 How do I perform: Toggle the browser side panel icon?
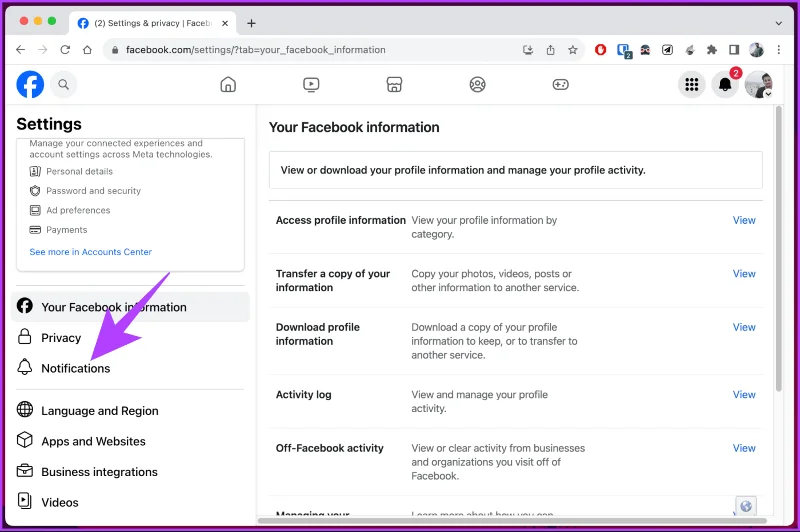[x=734, y=49]
